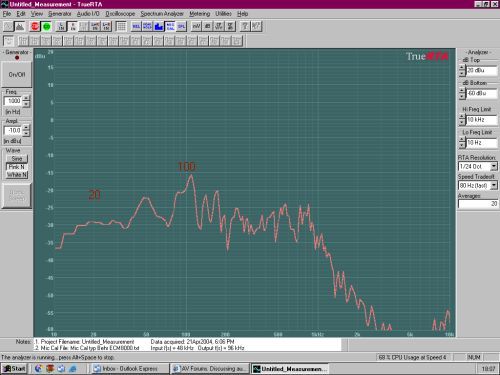This screenshot has width=500, height=375.
Task: Open the File menu
Action: (7, 14)
